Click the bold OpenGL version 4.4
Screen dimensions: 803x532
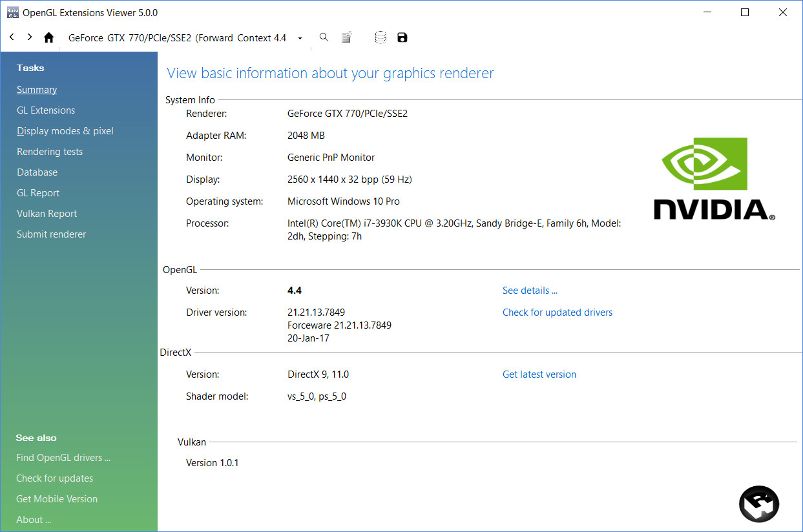295,291
